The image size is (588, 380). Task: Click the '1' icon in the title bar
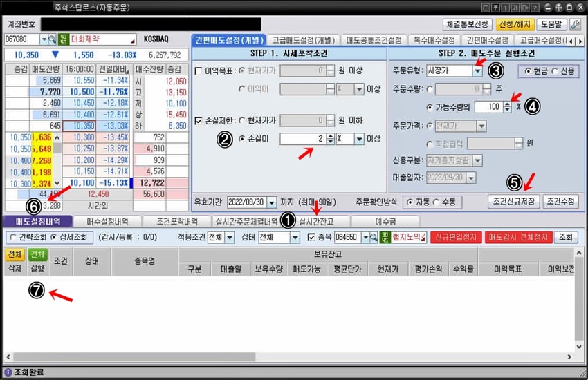pyautogui.click(x=506, y=8)
